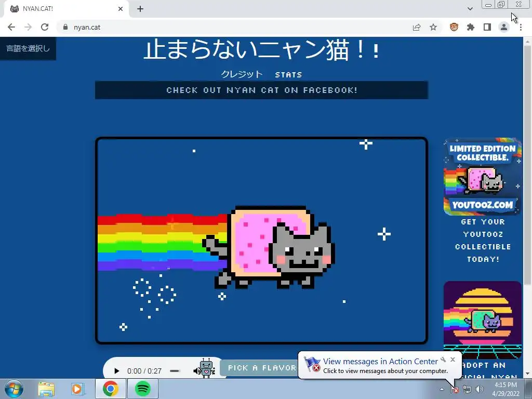This screenshot has width=532, height=399.
Task: Open the system volume tray icon
Action: click(479, 390)
